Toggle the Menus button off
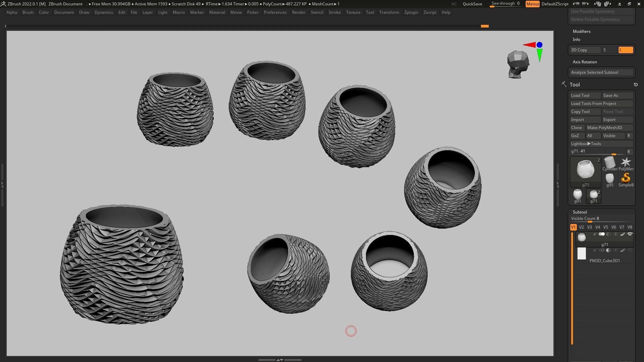The image size is (644, 362). [x=532, y=4]
